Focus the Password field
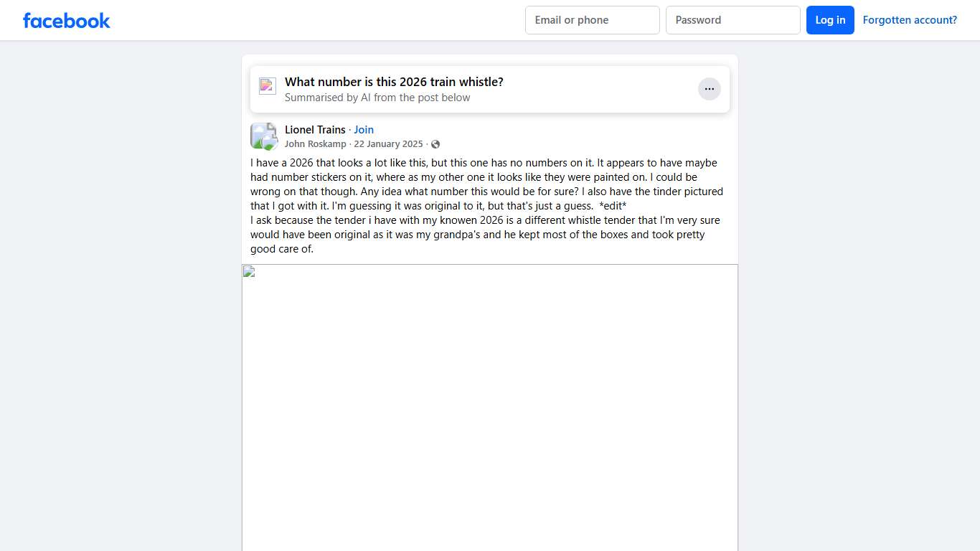Viewport: 980px width, 551px height. coord(733,20)
